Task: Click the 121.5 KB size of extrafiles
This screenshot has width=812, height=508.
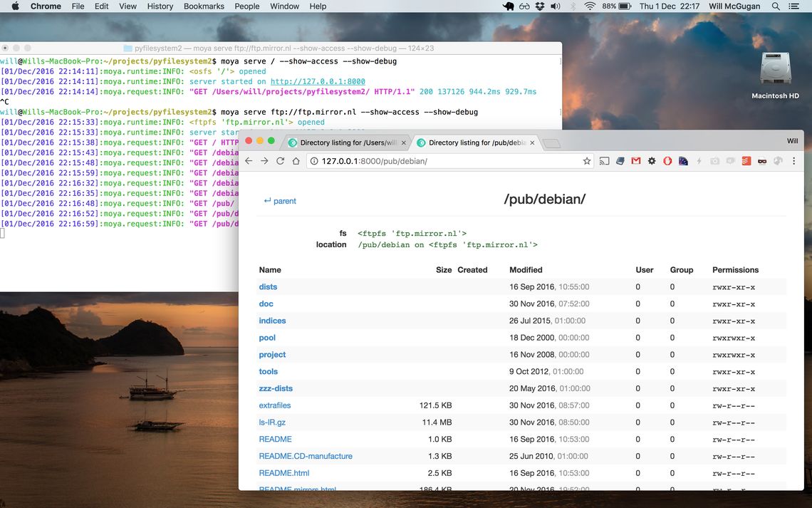Action: (435, 405)
